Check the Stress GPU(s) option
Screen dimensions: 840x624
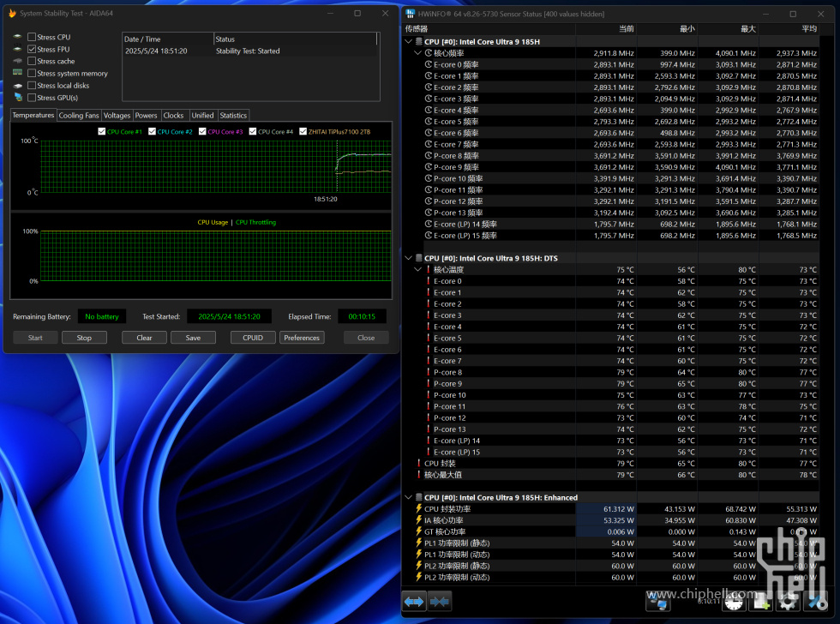click(32, 98)
